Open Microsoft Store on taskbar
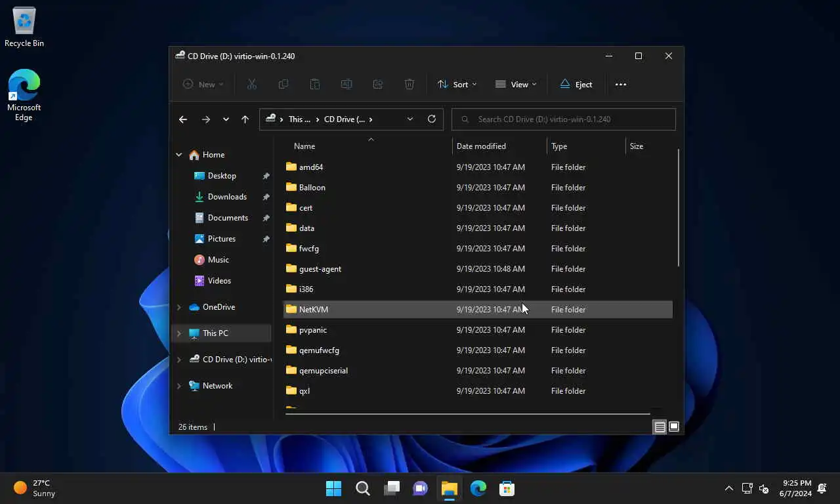Viewport: 840px width, 504px height. [507, 488]
